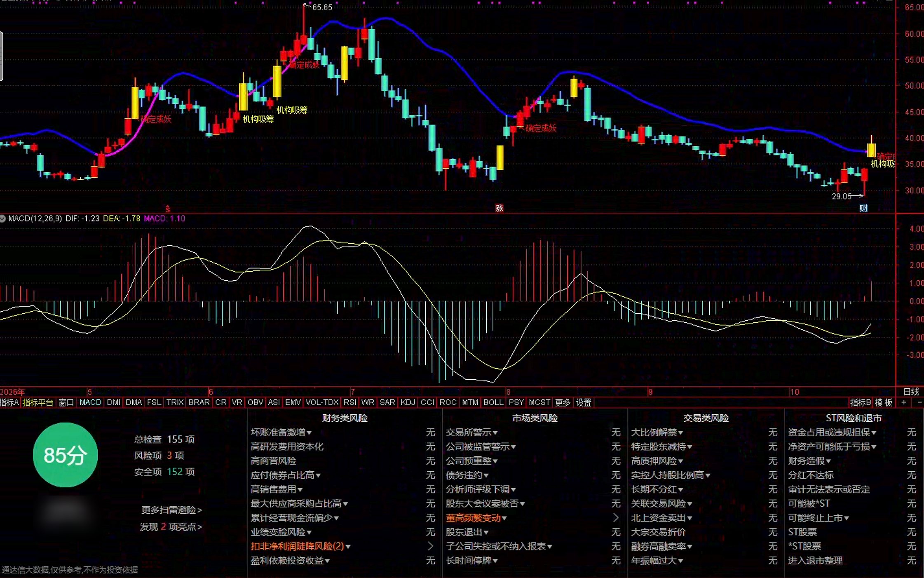Switch to the 指标A tab
This screenshot has width=924, height=578.
tap(9, 402)
